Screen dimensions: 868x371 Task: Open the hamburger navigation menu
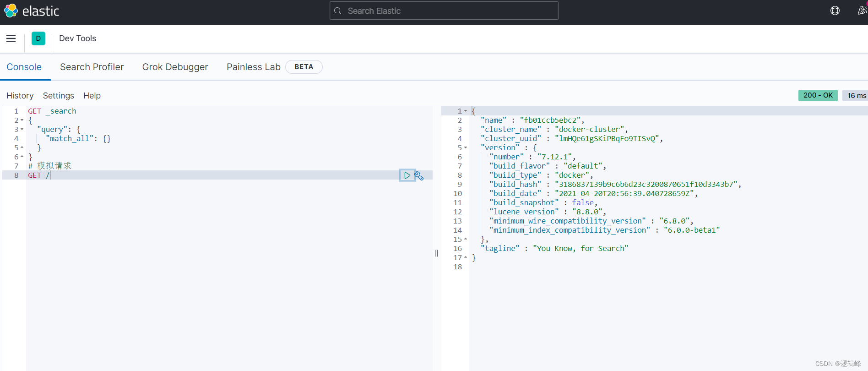(x=11, y=38)
